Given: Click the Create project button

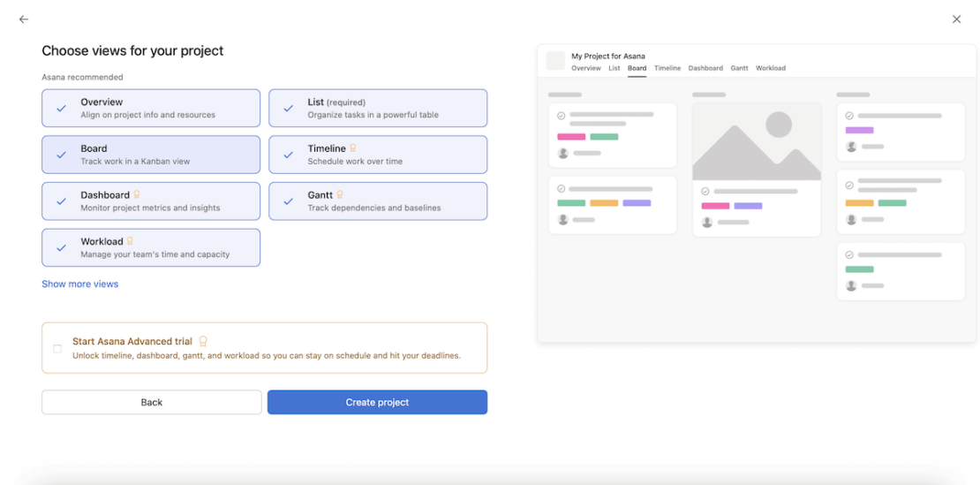Looking at the screenshot, I should [378, 403].
